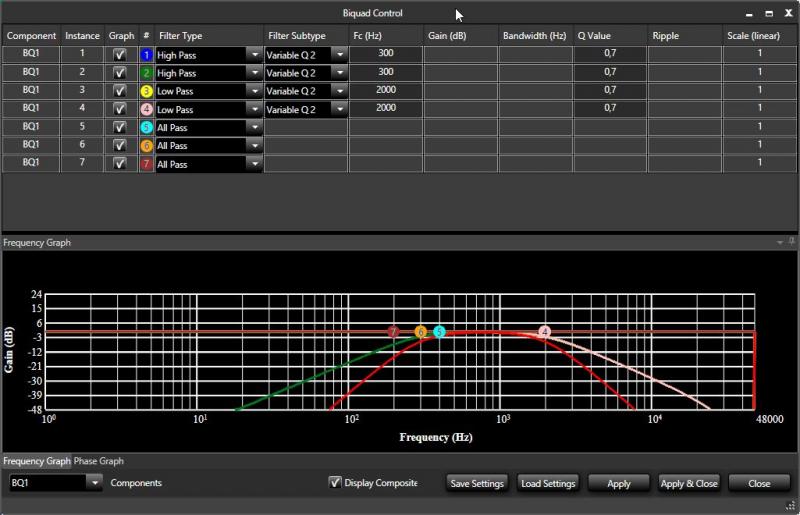Switch to the Phase Graph tab
The image size is (800, 515).
(98, 461)
